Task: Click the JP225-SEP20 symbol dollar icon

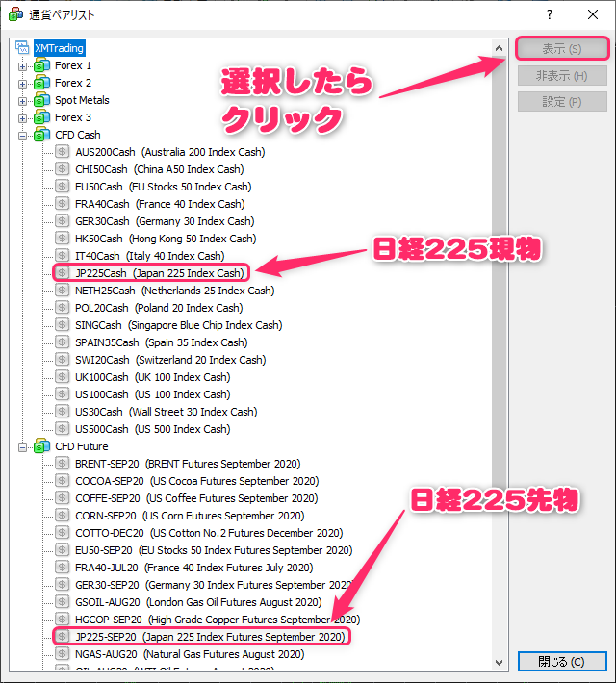Action: 63,637
